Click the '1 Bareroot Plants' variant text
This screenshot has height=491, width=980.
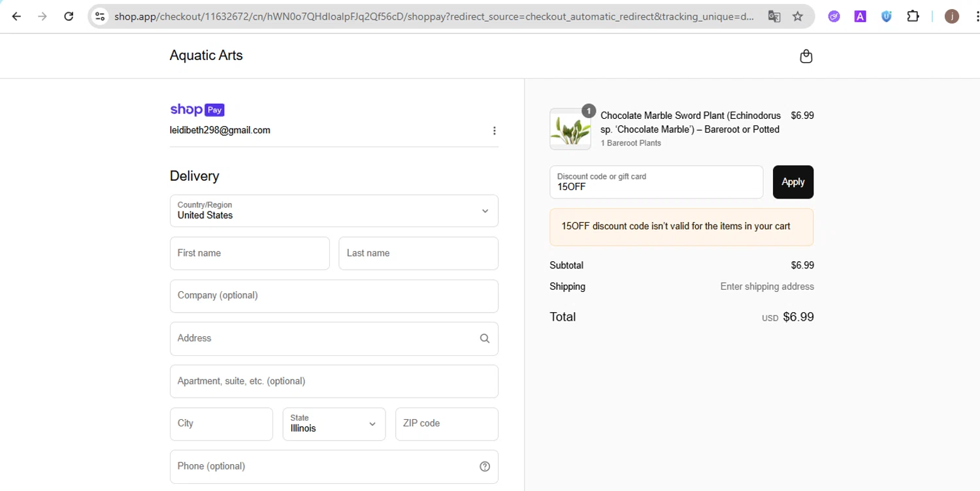coord(631,143)
